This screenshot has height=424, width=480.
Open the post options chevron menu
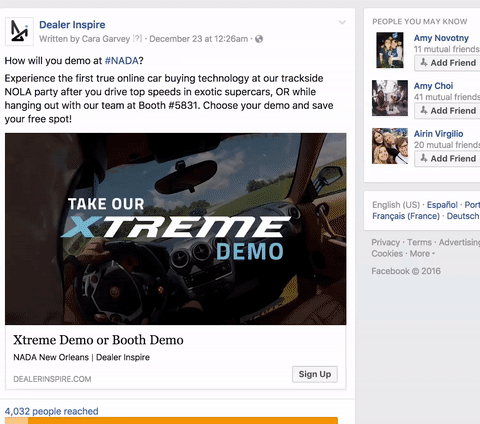pos(342,22)
